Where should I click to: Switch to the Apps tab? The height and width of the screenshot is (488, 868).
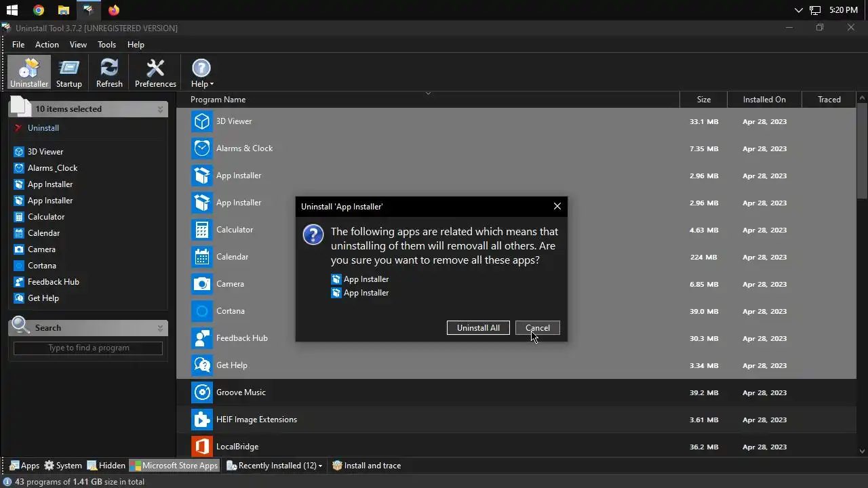coord(24,466)
